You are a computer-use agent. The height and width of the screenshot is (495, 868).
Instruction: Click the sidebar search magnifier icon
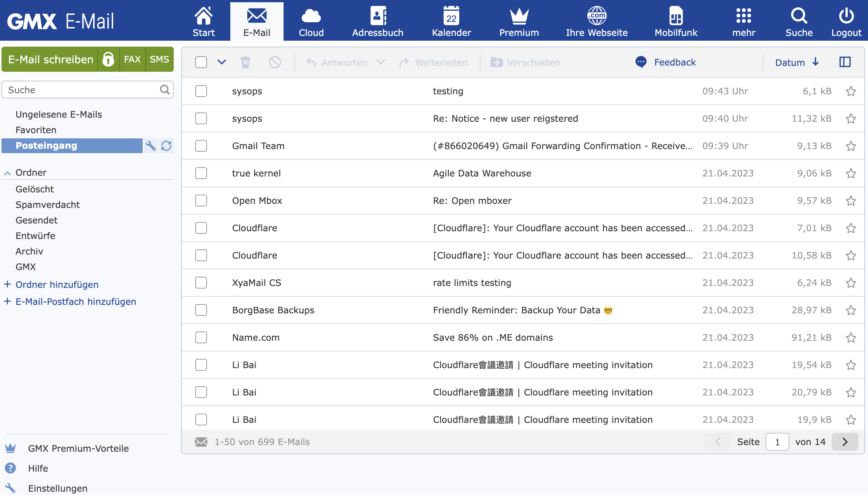(x=165, y=90)
